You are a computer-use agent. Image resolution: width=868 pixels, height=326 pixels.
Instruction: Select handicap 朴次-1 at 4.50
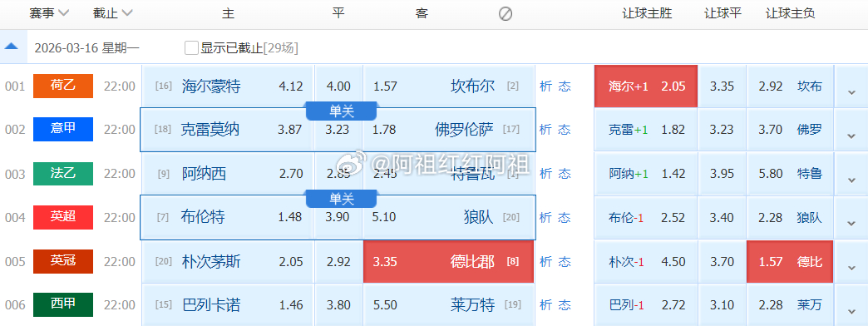[645, 262]
